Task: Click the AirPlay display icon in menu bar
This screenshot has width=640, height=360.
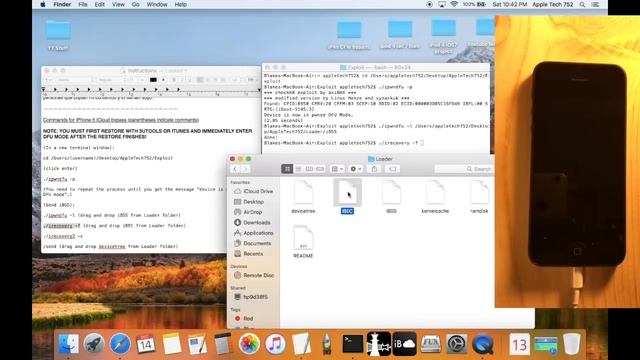Action: pyautogui.click(x=442, y=4)
